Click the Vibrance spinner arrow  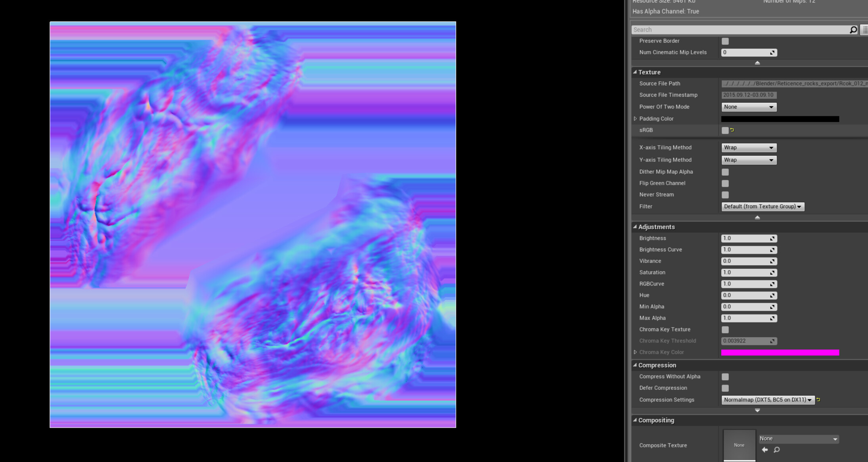click(772, 261)
